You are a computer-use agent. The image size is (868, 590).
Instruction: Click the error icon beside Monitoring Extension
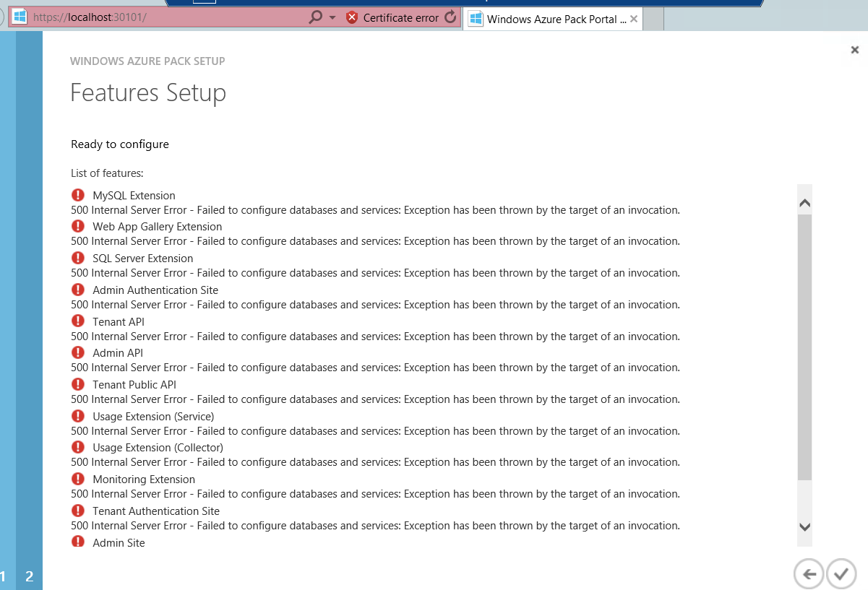coord(78,479)
